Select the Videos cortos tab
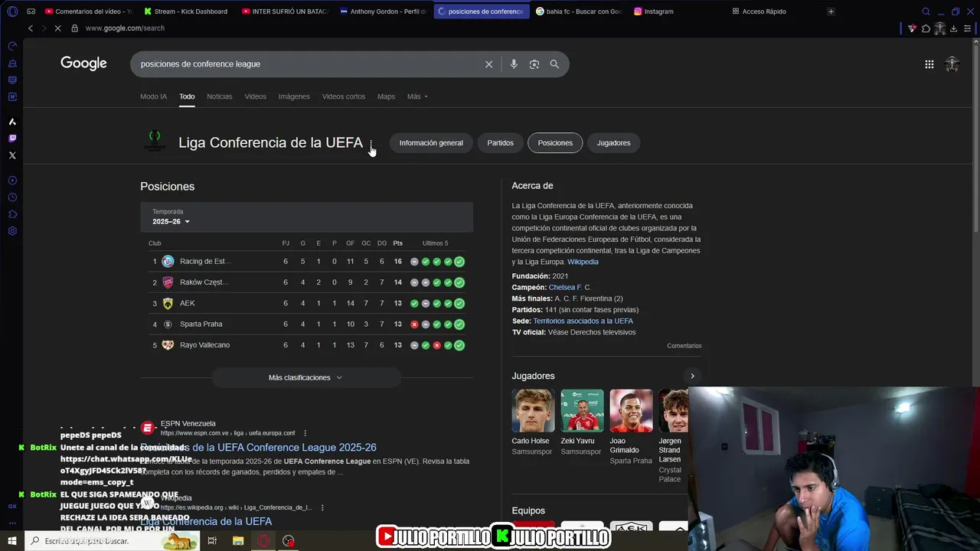Image resolution: width=980 pixels, height=551 pixels. point(343,96)
